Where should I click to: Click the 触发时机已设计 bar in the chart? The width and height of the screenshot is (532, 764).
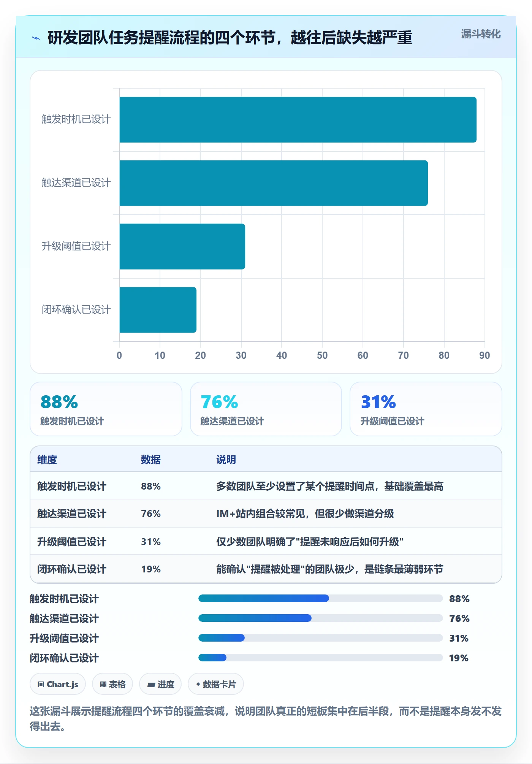[x=298, y=120]
